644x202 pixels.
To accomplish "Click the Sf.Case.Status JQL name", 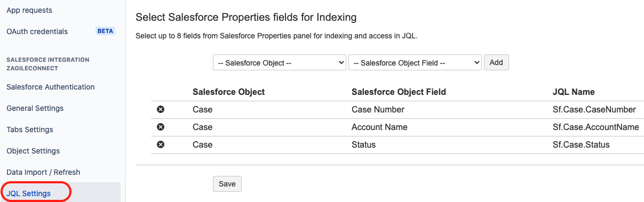I will click(x=581, y=144).
